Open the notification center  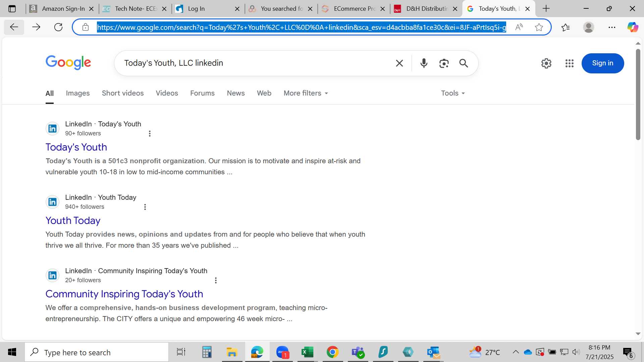tap(628, 352)
